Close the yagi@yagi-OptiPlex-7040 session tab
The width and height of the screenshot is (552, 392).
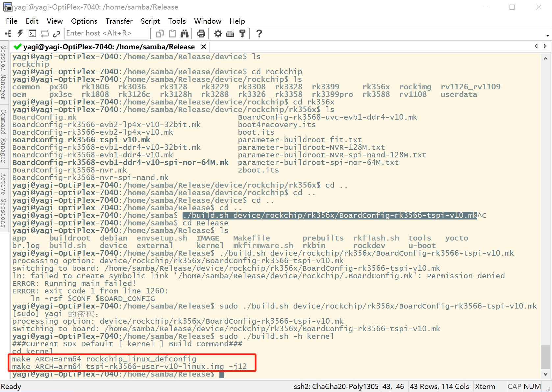[204, 47]
